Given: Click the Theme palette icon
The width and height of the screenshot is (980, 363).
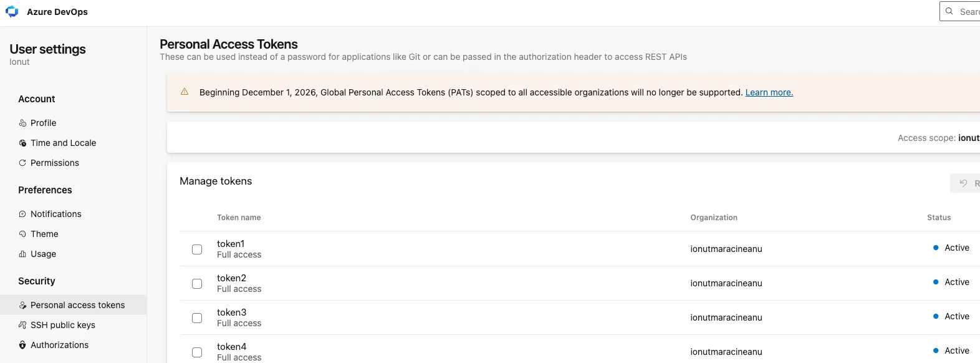Looking at the screenshot, I should [x=22, y=234].
